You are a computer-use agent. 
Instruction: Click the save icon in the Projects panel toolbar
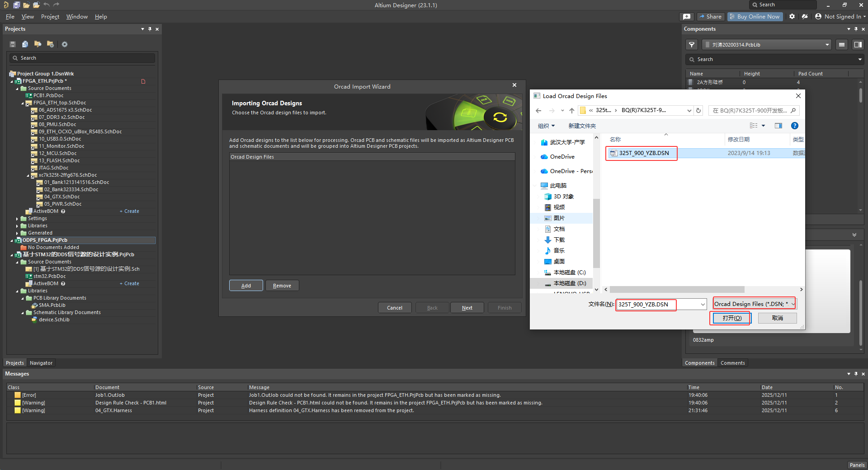13,44
